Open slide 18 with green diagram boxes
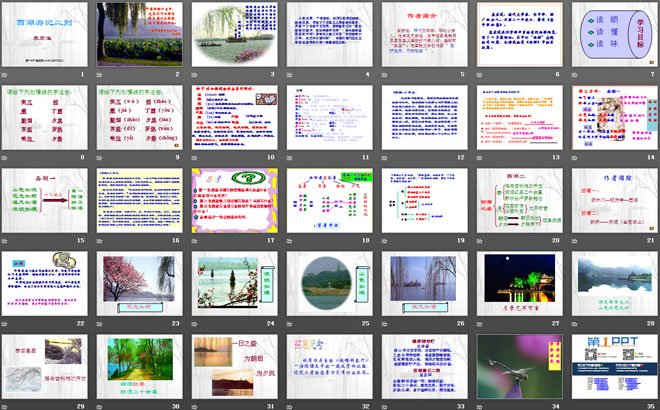 tap(329, 200)
